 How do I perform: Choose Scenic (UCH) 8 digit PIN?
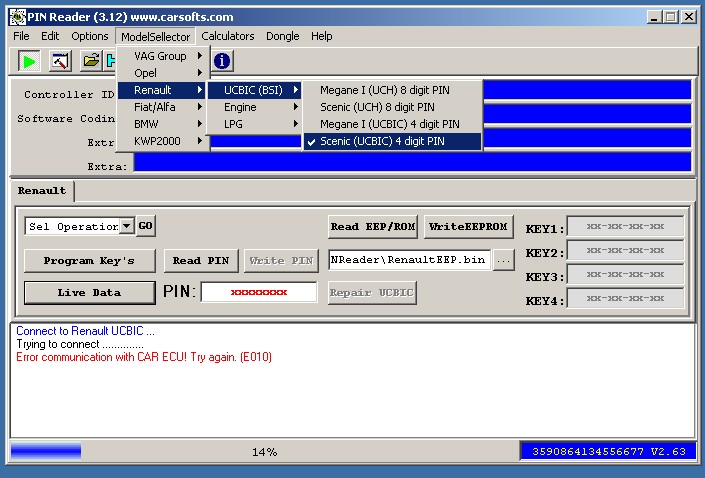click(393, 107)
